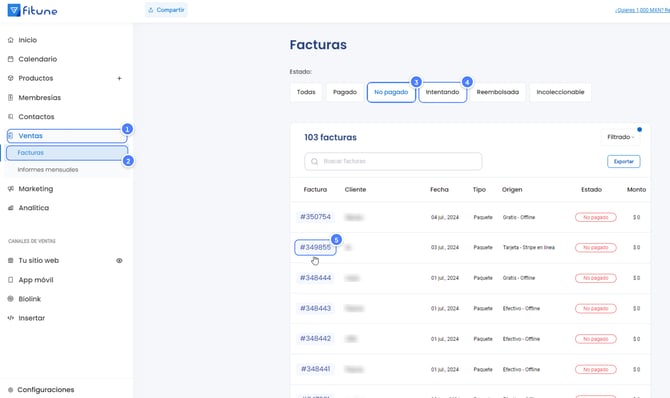Open the Ventas menu section
The image size is (670, 398).
pyautogui.click(x=67, y=136)
